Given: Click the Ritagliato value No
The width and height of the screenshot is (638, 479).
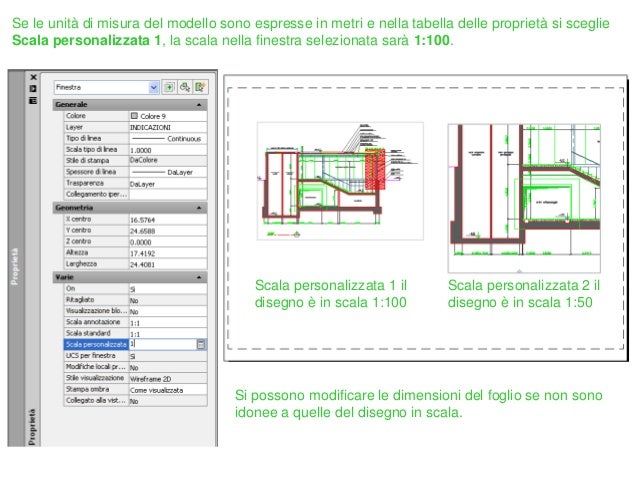Looking at the screenshot, I should pos(168,300).
